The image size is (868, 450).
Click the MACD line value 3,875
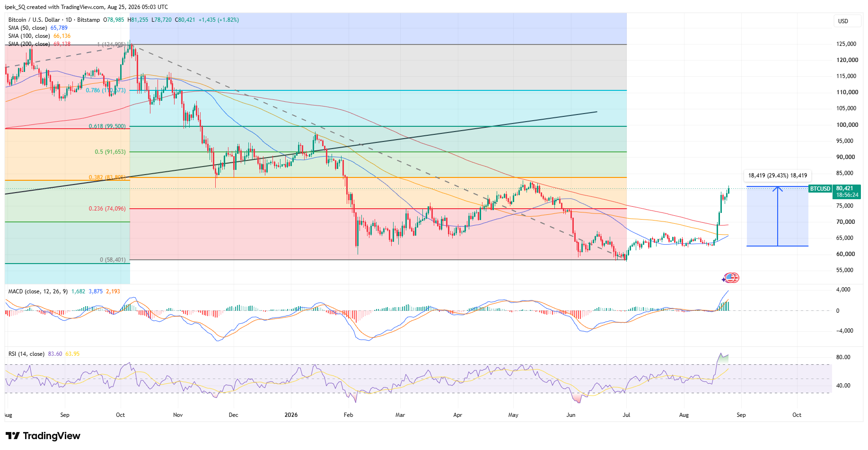[96, 291]
